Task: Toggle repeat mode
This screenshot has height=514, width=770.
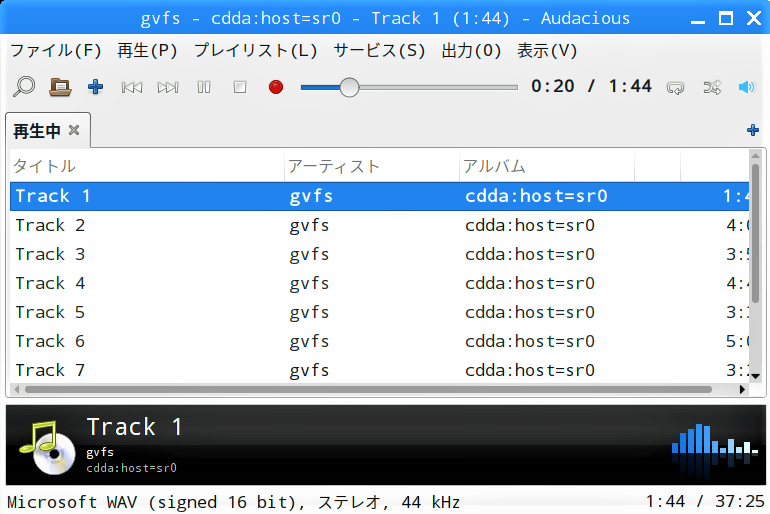Action: click(x=675, y=87)
